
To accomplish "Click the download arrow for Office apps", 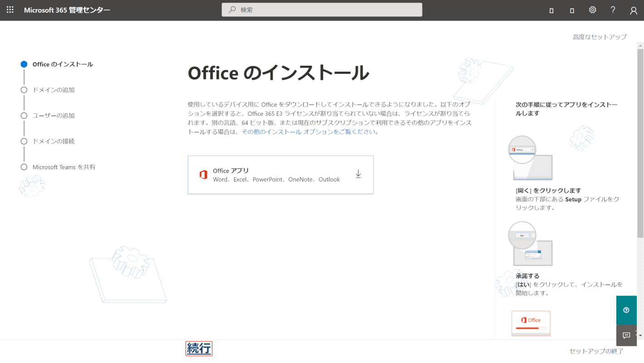I will click(x=358, y=174).
